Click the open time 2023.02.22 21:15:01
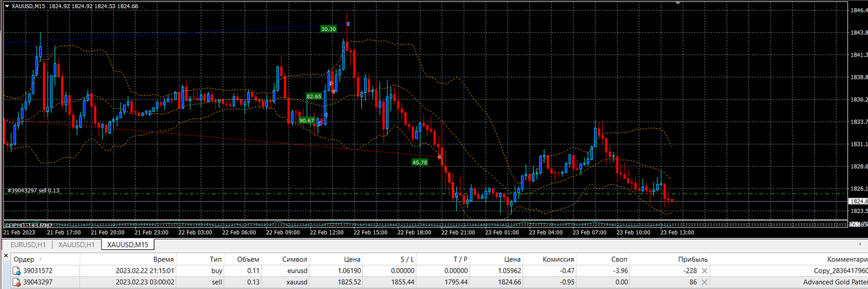The height and width of the screenshot is (289, 868). point(146,271)
